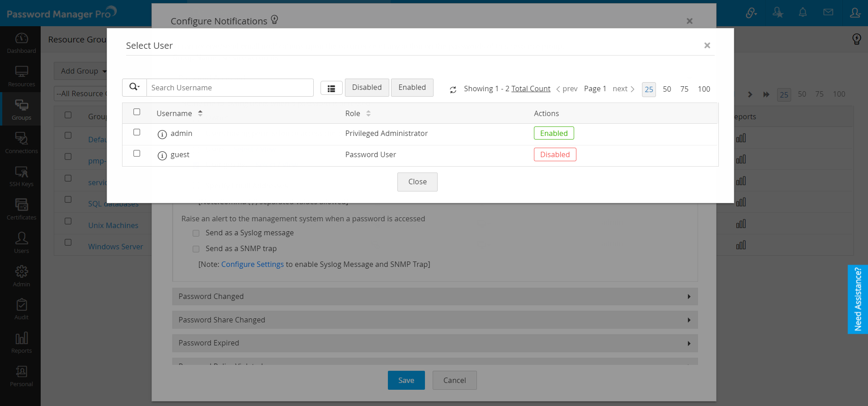Open user profile icon in top header

(855, 13)
